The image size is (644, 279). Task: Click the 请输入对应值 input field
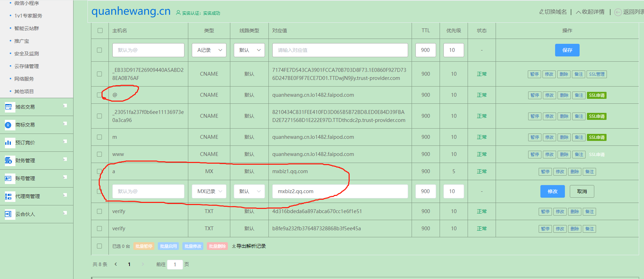point(340,50)
